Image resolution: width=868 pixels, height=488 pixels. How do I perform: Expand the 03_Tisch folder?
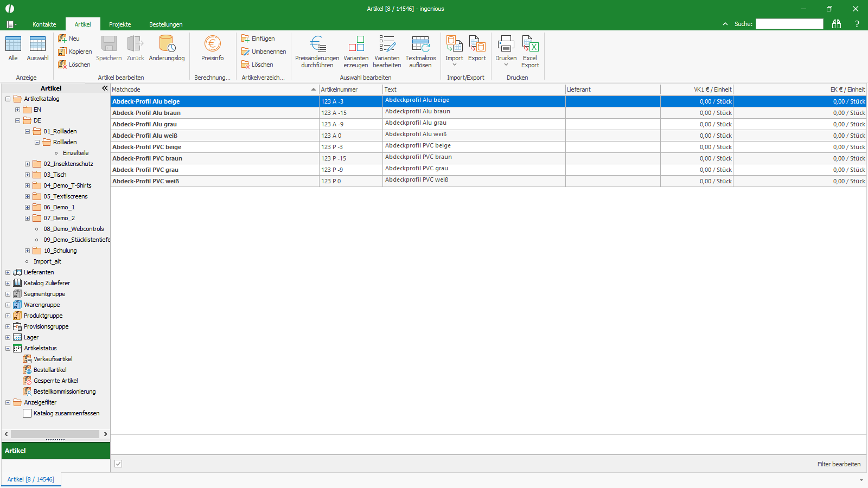[27, 175]
